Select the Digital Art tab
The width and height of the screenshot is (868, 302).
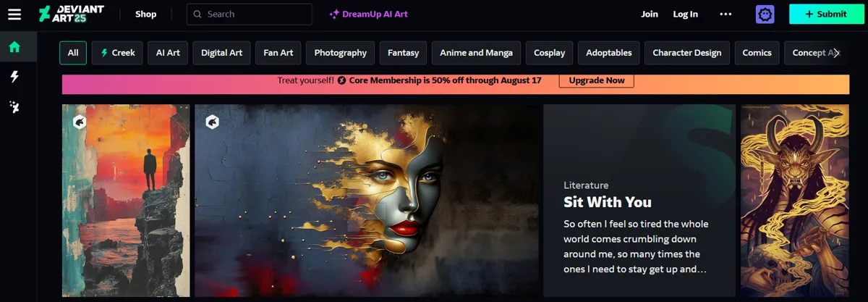pos(222,53)
